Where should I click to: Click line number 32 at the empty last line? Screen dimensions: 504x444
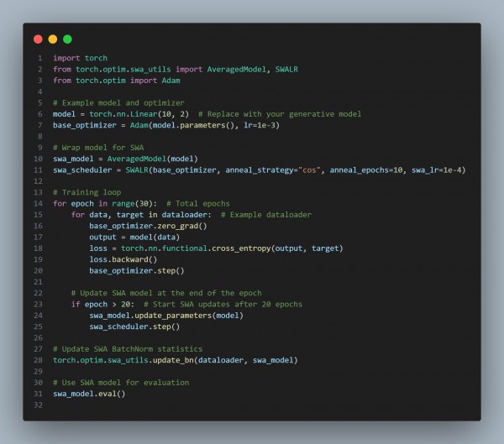pyautogui.click(x=38, y=405)
